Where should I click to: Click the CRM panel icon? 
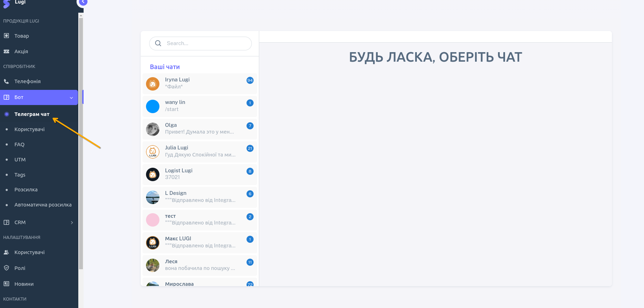(6, 222)
